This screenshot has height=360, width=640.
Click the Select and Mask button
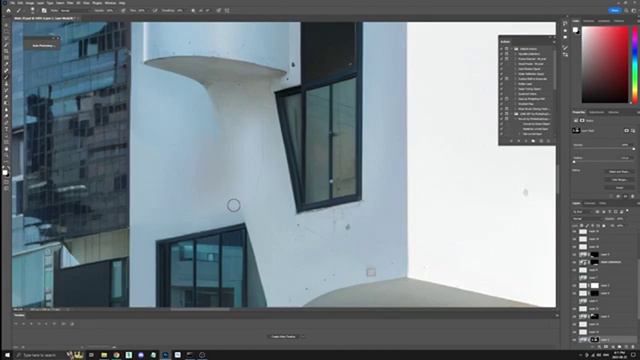point(619,172)
